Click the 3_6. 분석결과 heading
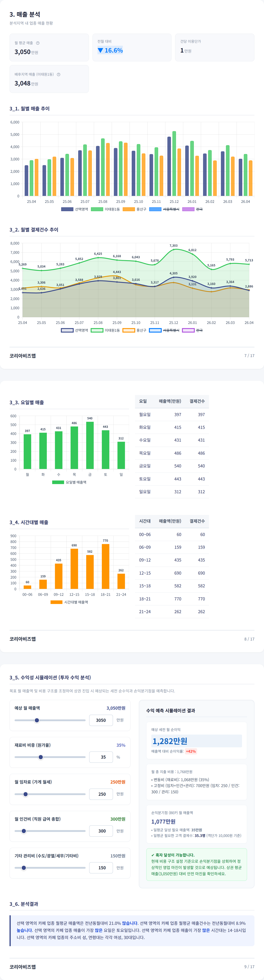This screenshot has height=980, width=264. click(24, 904)
